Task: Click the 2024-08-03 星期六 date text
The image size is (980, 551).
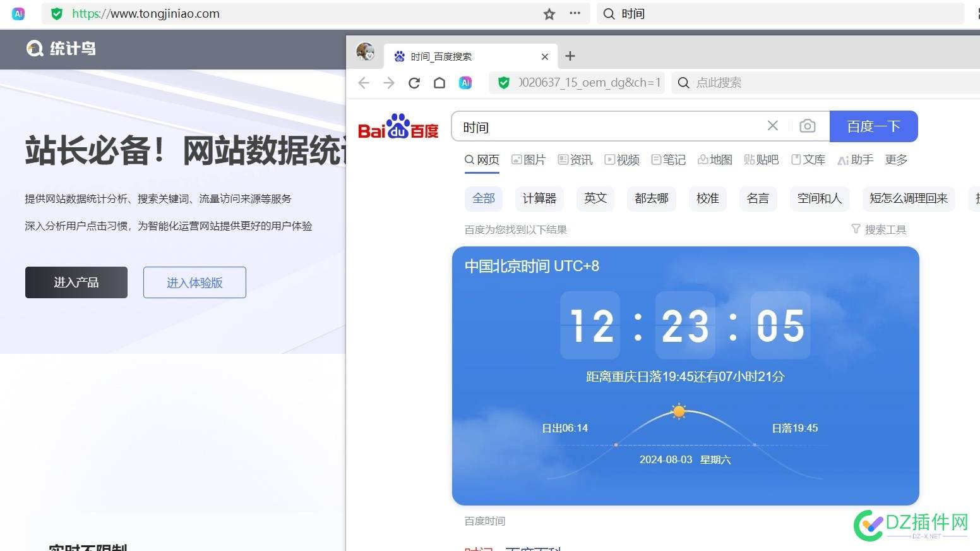Action: pyautogui.click(x=685, y=460)
